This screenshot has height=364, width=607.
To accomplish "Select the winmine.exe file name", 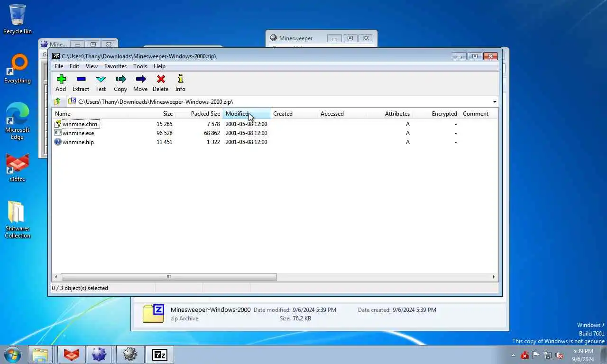I will coord(78,133).
